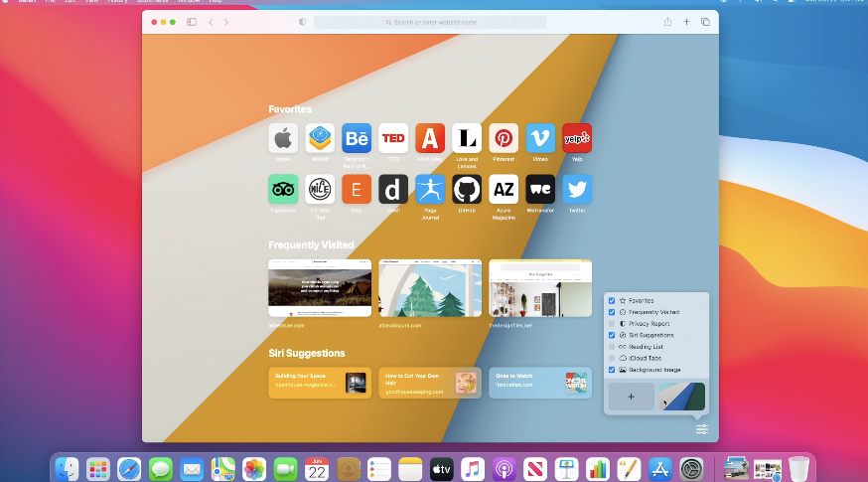Open Messages from the Dock
This screenshot has width=868, height=482.
coord(161,470)
